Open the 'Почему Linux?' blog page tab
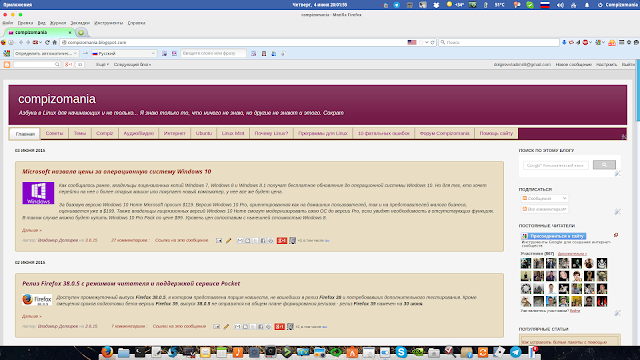The image size is (640, 360). point(271,133)
